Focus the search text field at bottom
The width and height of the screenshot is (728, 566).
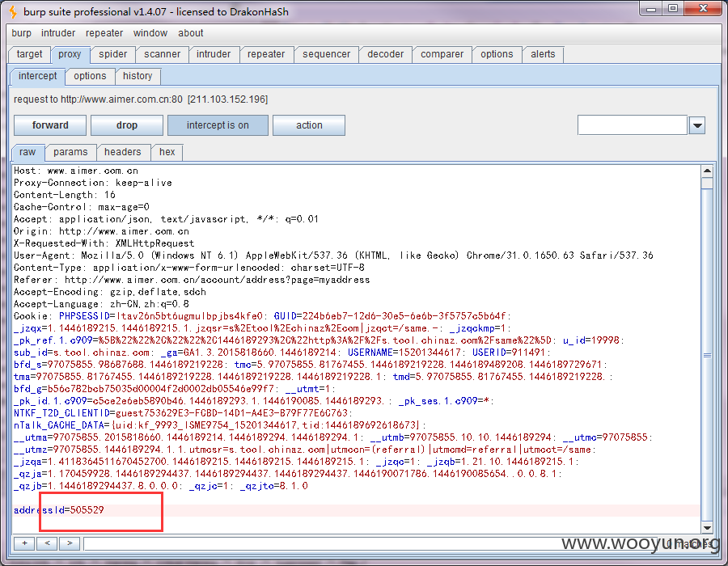(x=371, y=543)
